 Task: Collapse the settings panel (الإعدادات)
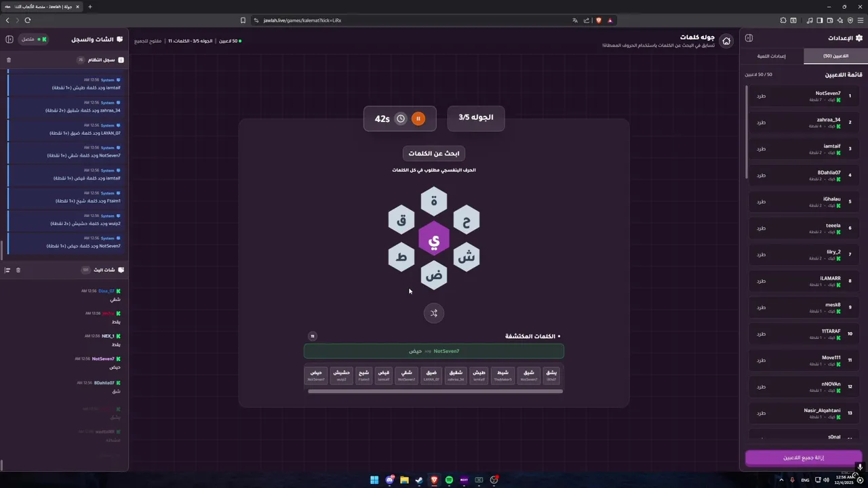point(749,39)
